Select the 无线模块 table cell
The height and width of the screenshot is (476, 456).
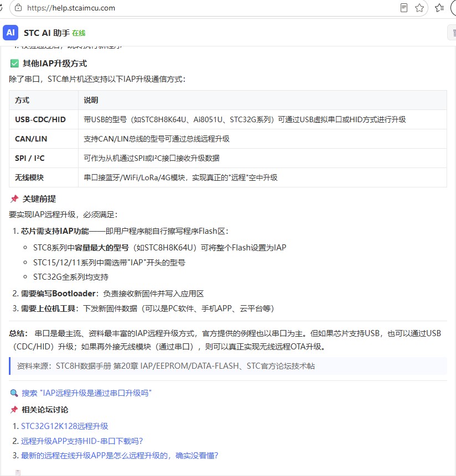[x=44, y=177]
